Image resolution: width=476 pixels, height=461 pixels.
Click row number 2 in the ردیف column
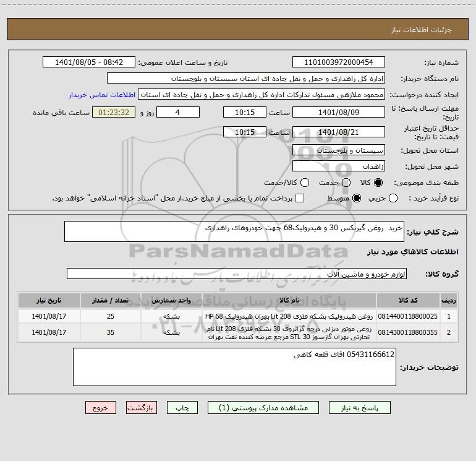[x=449, y=332]
